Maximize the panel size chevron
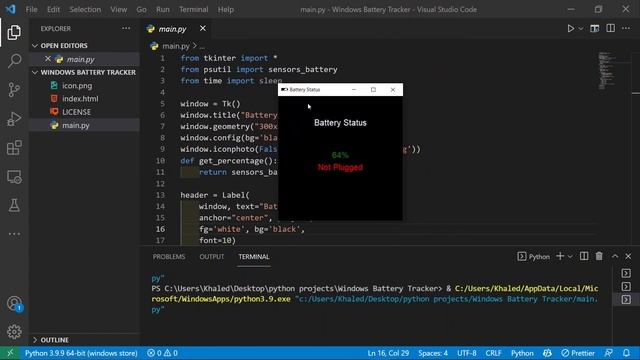This screenshot has width=640, height=360. click(615, 256)
